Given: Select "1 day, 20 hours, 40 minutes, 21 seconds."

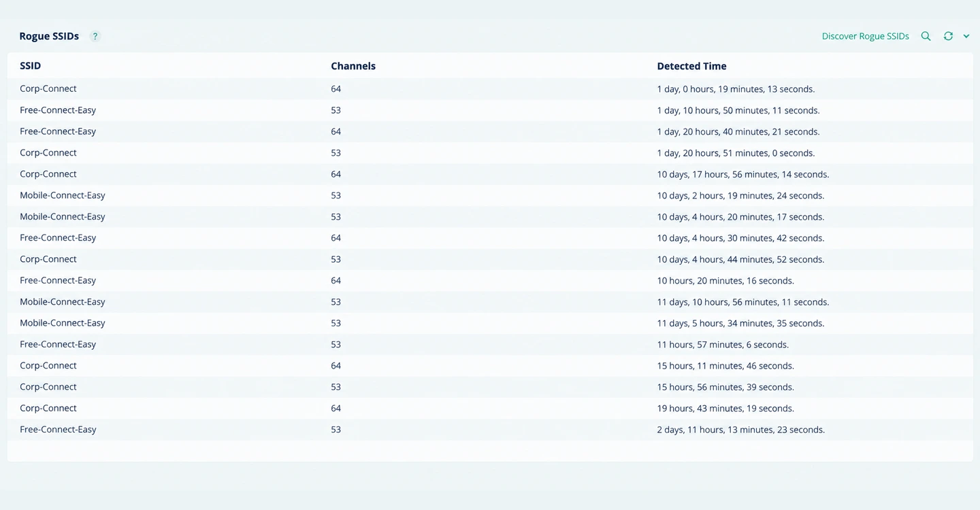Looking at the screenshot, I should click(x=738, y=132).
